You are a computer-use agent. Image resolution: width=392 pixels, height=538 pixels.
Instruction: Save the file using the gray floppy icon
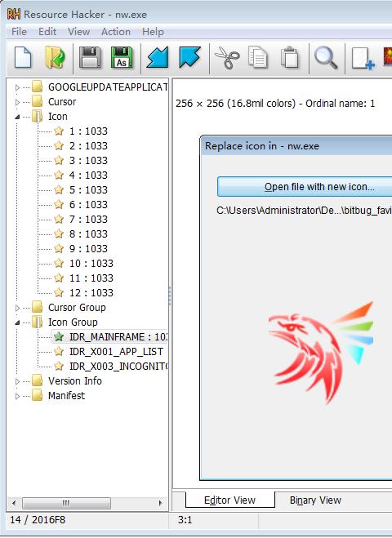click(x=90, y=57)
